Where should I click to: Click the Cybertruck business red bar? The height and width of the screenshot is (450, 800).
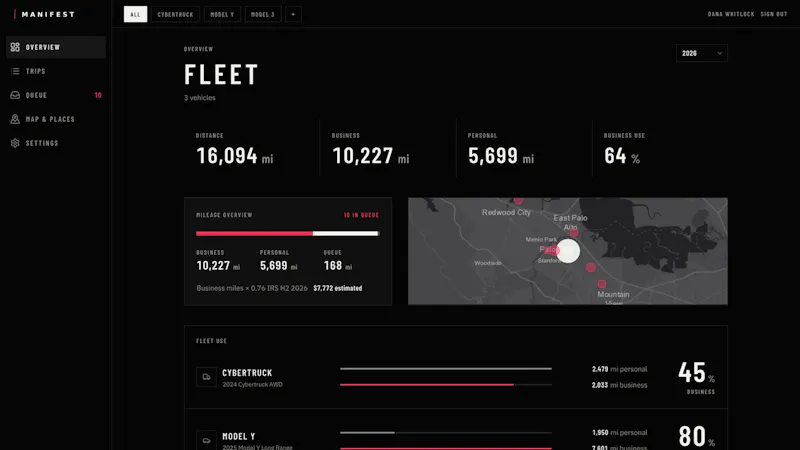[x=427, y=385]
